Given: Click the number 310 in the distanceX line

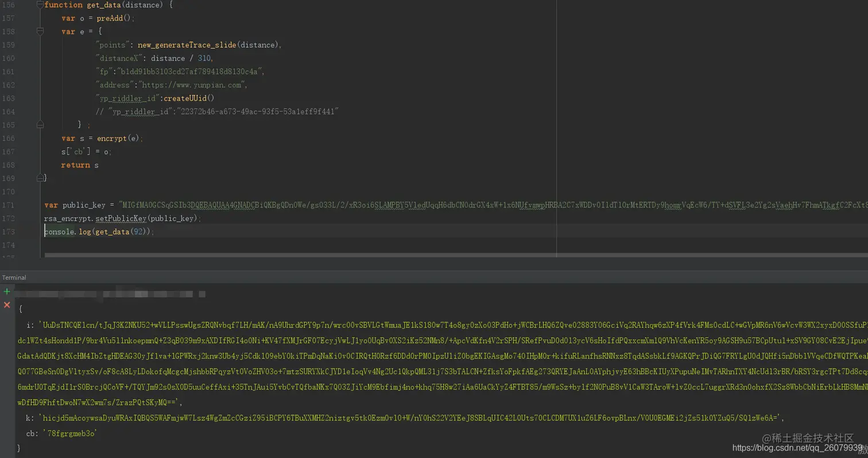Looking at the screenshot, I should 204,58.
